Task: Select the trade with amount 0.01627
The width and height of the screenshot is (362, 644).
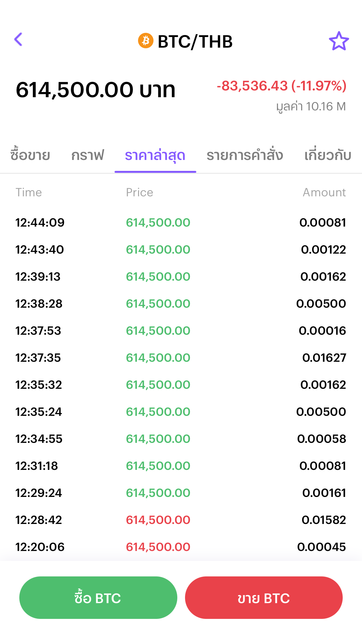Action: pos(324,358)
